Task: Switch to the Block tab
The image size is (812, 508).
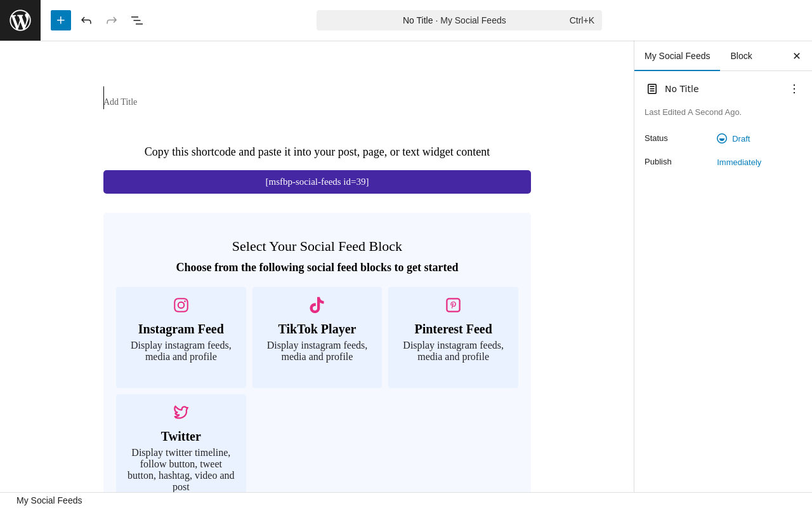Action: coord(741,56)
